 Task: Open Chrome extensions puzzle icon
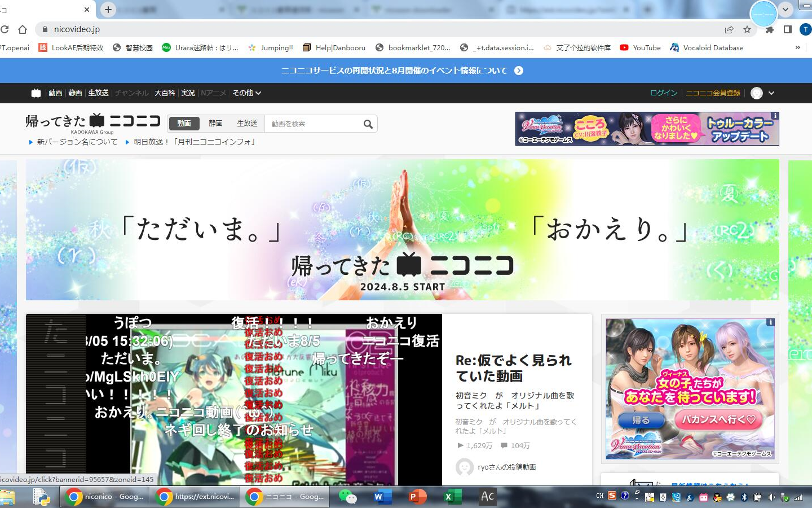[770, 29]
